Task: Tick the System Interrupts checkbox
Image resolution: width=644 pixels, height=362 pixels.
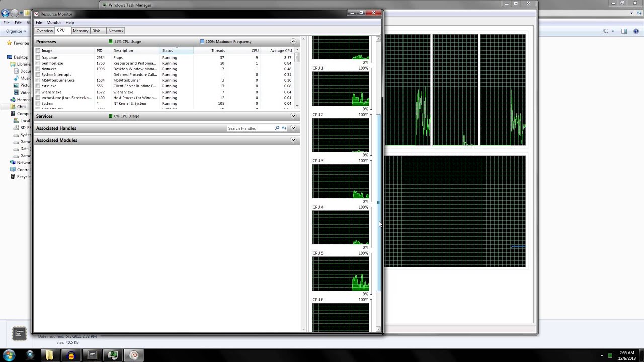Action: 38,75
